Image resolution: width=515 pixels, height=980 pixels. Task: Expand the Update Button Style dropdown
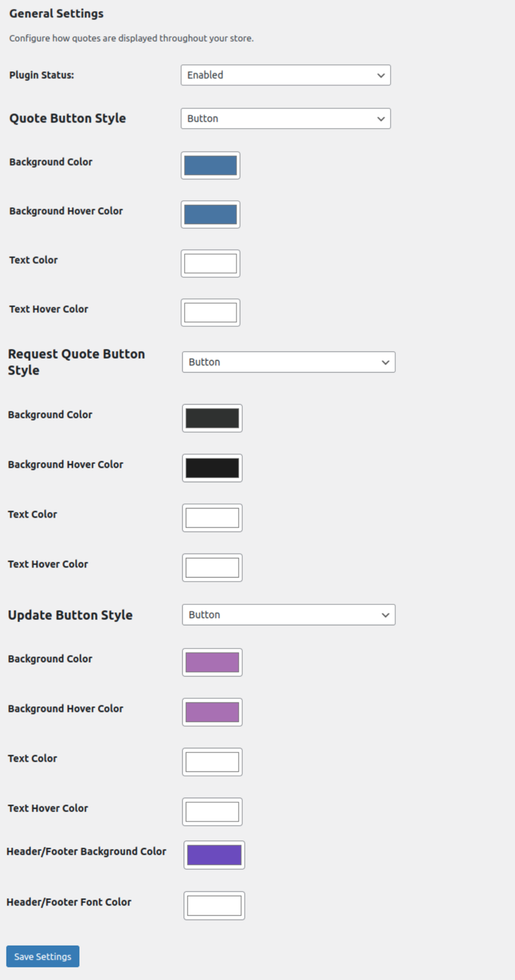click(x=288, y=615)
